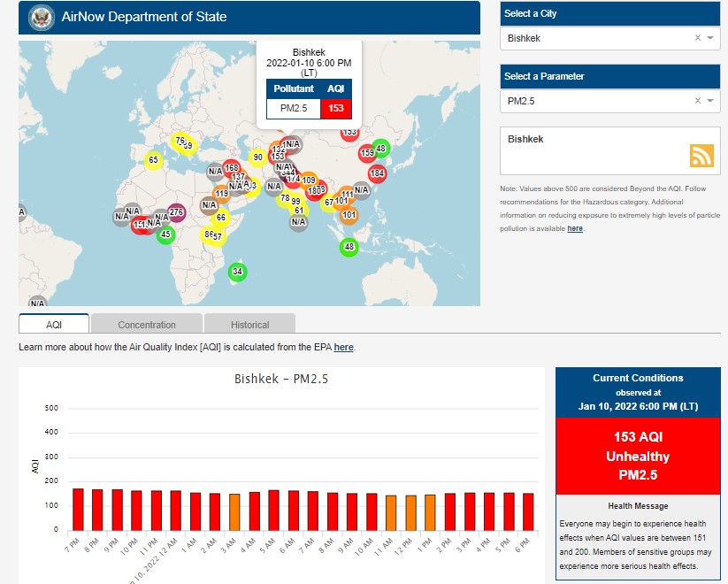728x584 pixels.
Task: Click the Department of State seal logo
Action: tap(41, 17)
